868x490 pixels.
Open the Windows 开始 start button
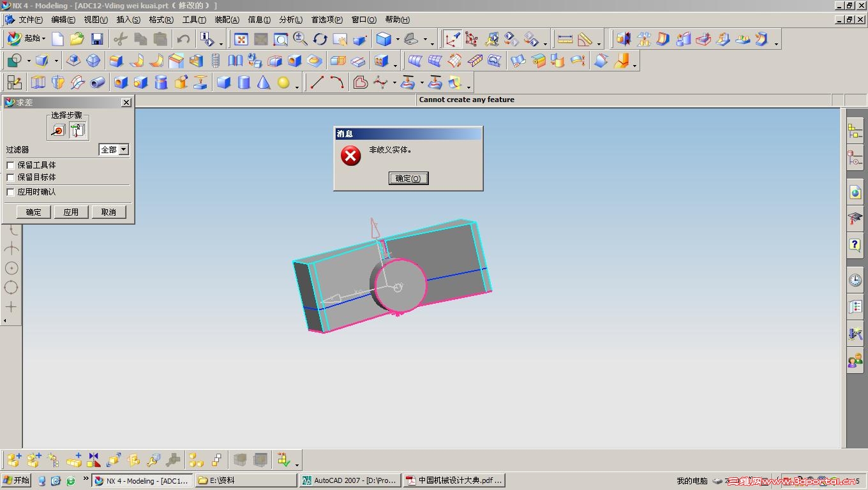[x=17, y=480]
